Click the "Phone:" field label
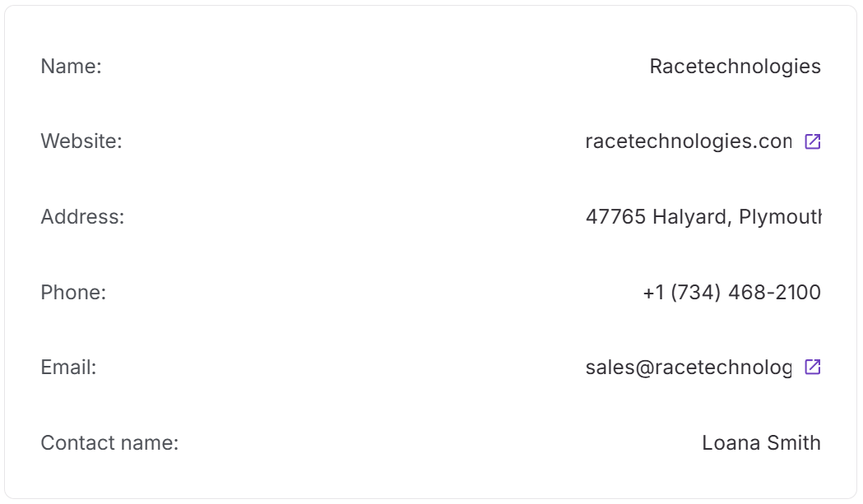Screen dimensions: 863x504 [73, 292]
